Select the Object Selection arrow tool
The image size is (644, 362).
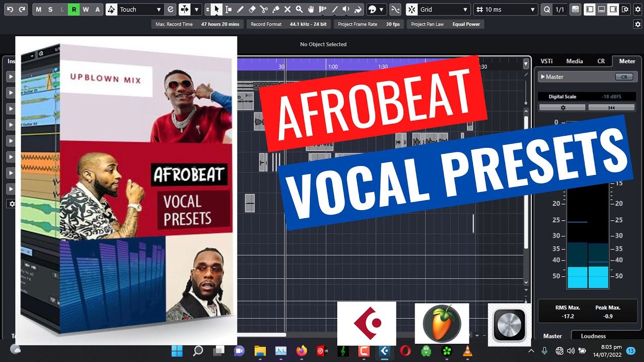(216, 10)
